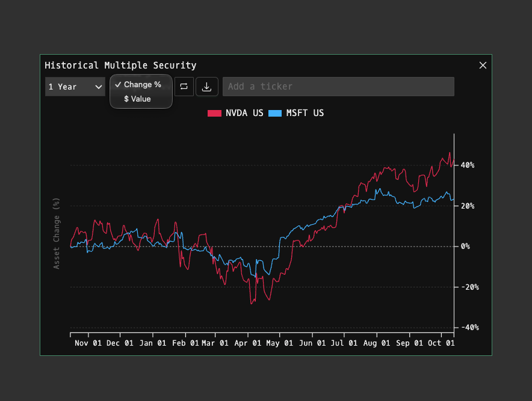Click the Jul 01 x-axis label

point(344,343)
